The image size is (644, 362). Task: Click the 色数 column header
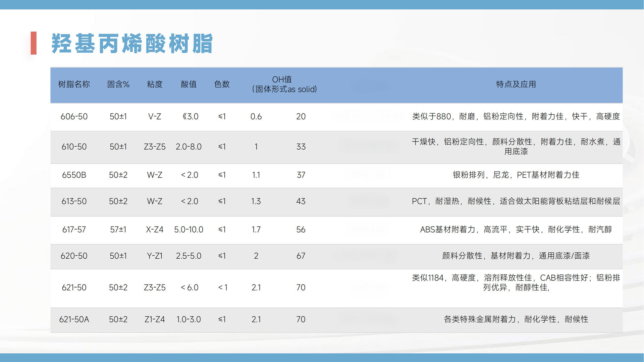tap(222, 84)
